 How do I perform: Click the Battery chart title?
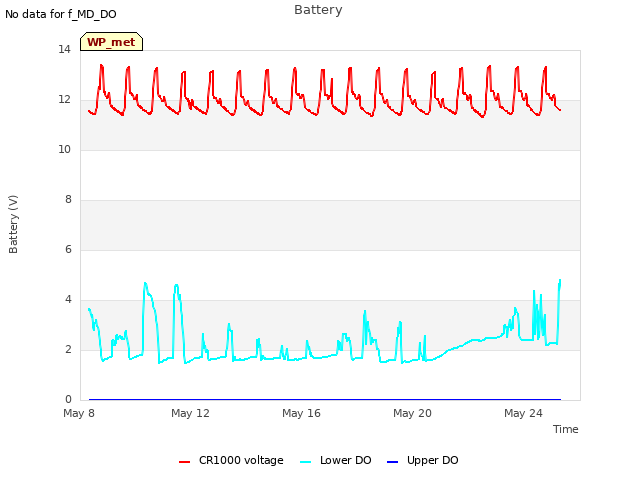[318, 10]
